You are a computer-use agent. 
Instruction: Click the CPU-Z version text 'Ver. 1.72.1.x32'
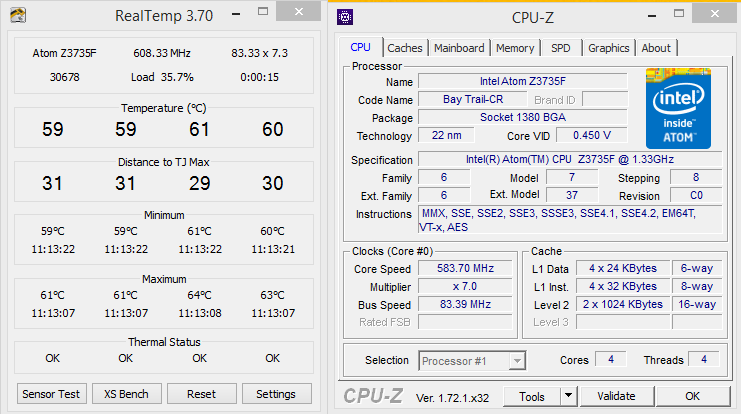pos(452,398)
